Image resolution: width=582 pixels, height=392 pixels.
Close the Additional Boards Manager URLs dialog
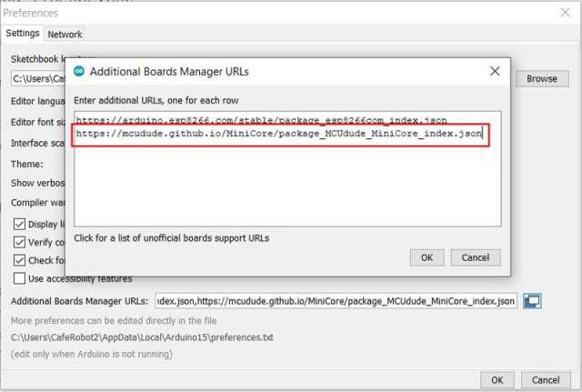pyautogui.click(x=494, y=71)
